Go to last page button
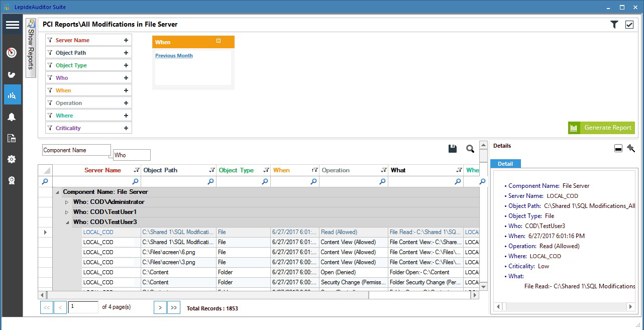 tap(174, 307)
